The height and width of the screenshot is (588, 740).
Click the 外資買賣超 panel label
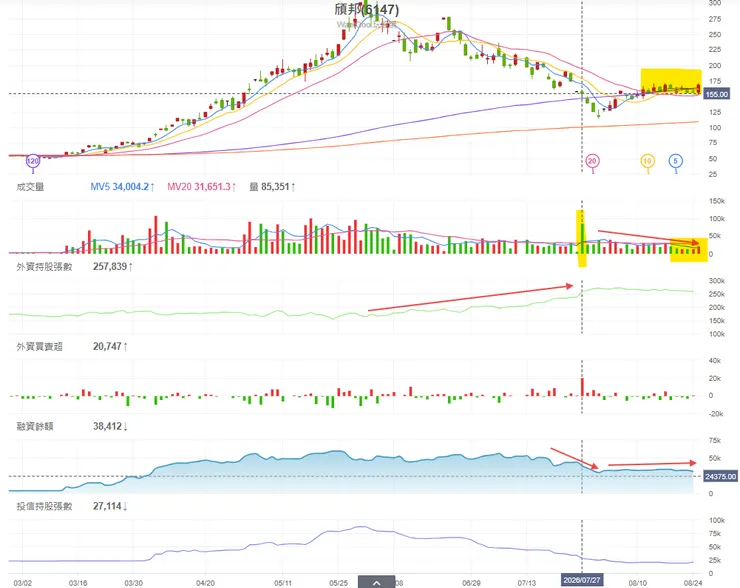(40, 346)
